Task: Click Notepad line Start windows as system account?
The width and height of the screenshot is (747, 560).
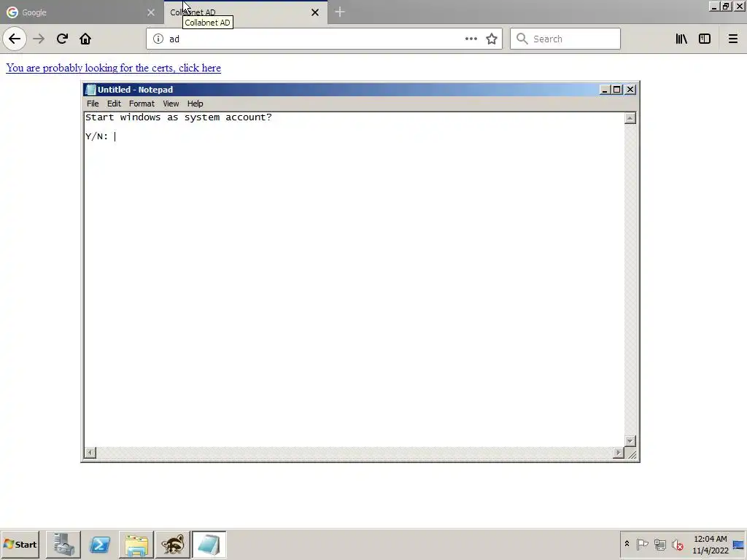Action: pos(179,117)
